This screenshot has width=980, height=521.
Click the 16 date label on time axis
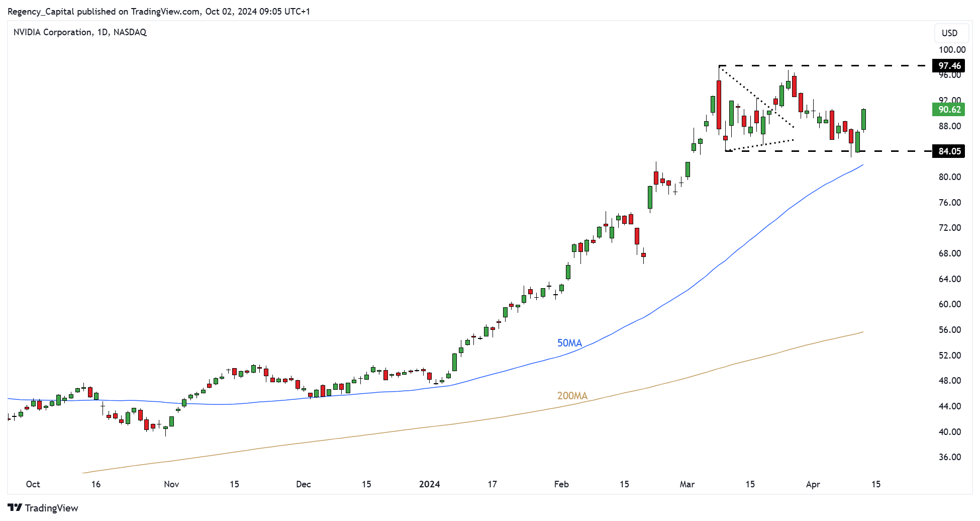[96, 484]
